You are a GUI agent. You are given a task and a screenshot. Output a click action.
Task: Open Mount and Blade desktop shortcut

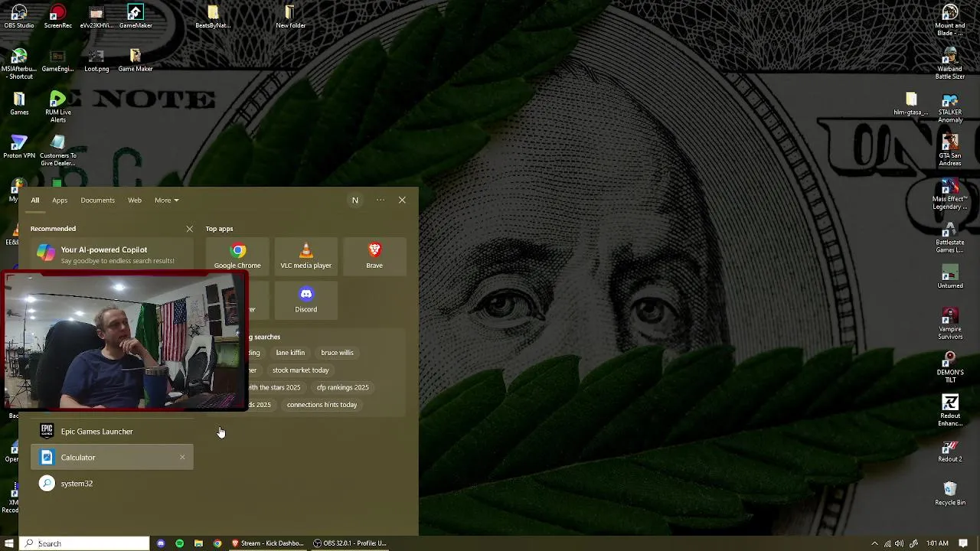950,21
